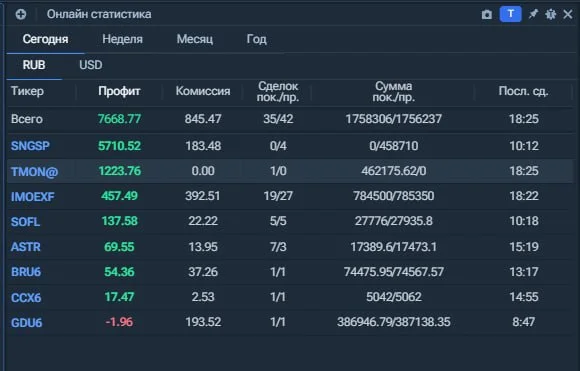Click CCX6 sum 5042/5062

(394, 297)
